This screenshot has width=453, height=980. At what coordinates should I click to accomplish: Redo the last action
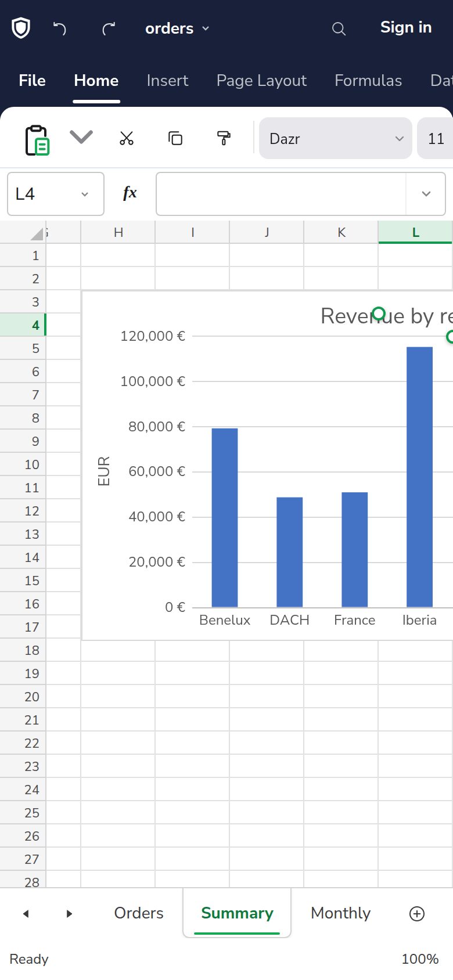109,28
